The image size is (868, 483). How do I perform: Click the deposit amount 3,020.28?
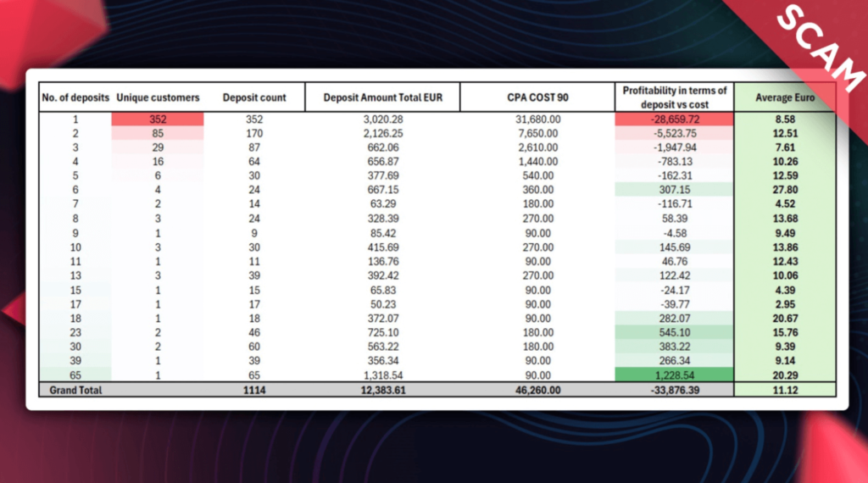coord(383,119)
